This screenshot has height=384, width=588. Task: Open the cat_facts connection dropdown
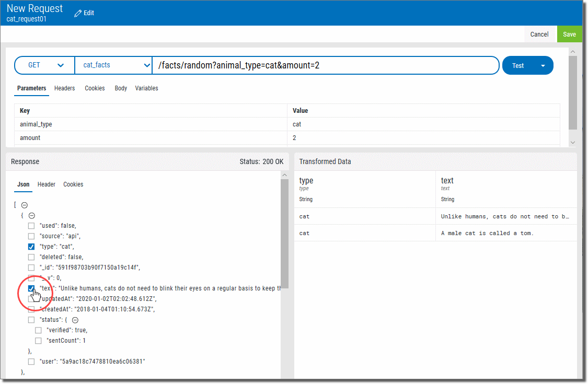[x=113, y=65]
